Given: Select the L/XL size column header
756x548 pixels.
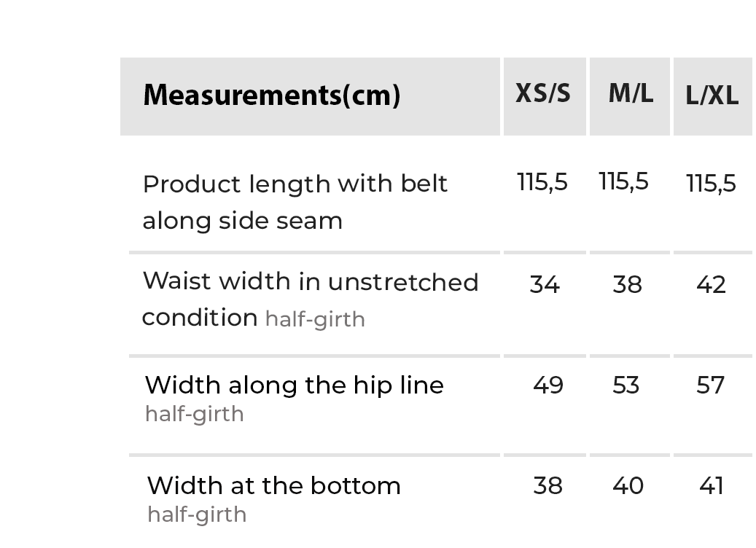Looking at the screenshot, I should (x=712, y=95).
